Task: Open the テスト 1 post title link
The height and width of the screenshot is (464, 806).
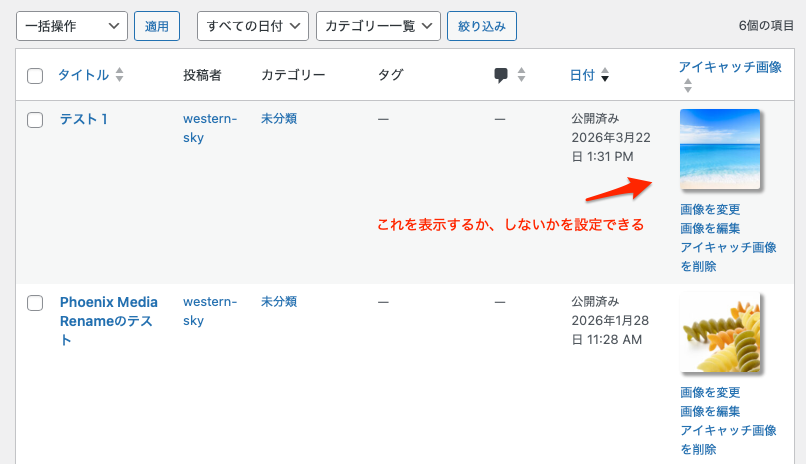Action: pyautogui.click(x=83, y=119)
